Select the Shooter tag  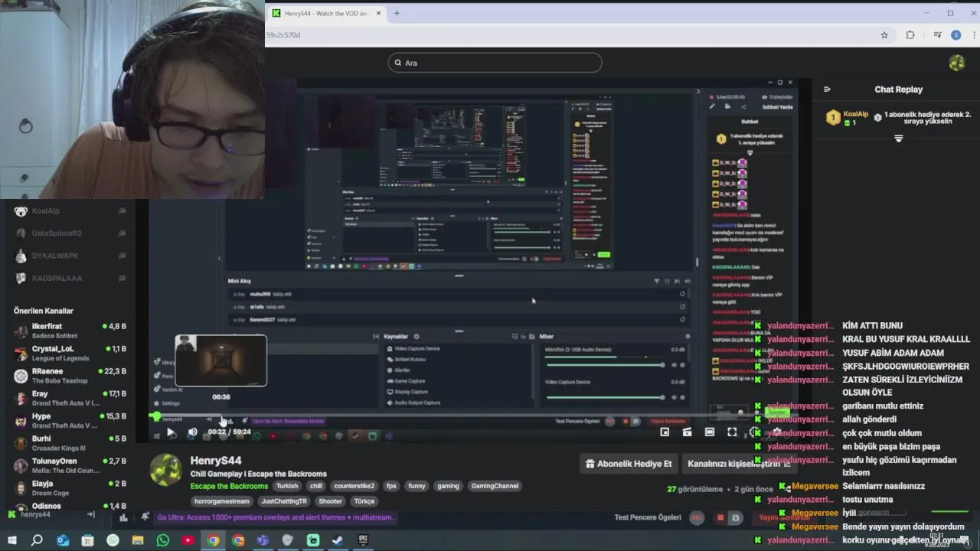tap(330, 501)
